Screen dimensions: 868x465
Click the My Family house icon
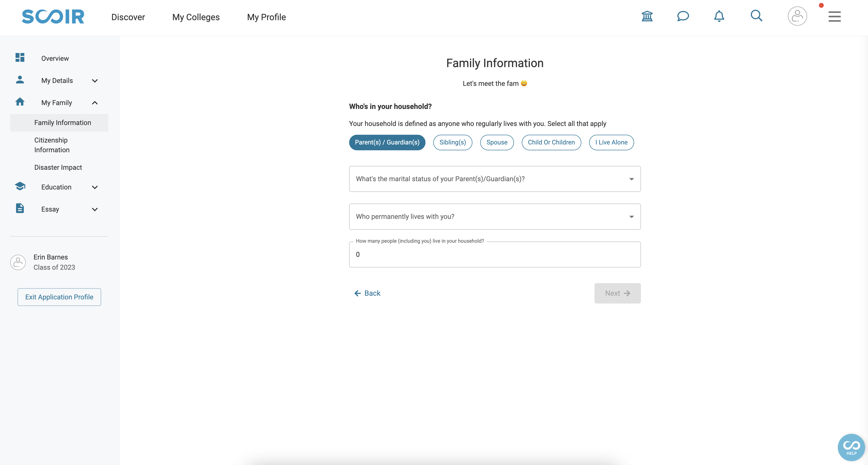[20, 102]
